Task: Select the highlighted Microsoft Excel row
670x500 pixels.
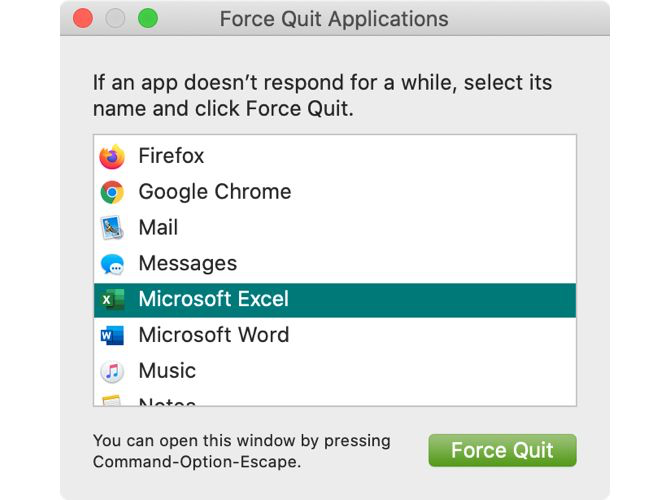Action: pyautogui.click(x=214, y=299)
